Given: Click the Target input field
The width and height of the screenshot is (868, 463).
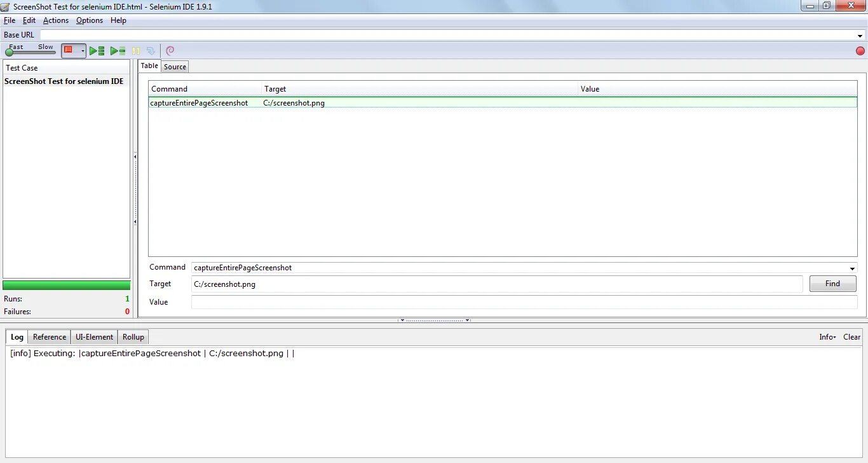Looking at the screenshot, I should tap(497, 284).
